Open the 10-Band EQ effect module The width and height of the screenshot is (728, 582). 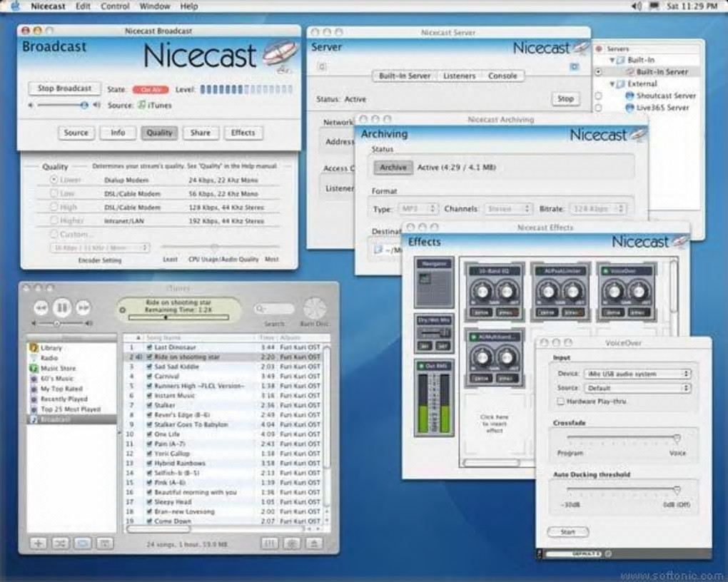click(x=495, y=292)
